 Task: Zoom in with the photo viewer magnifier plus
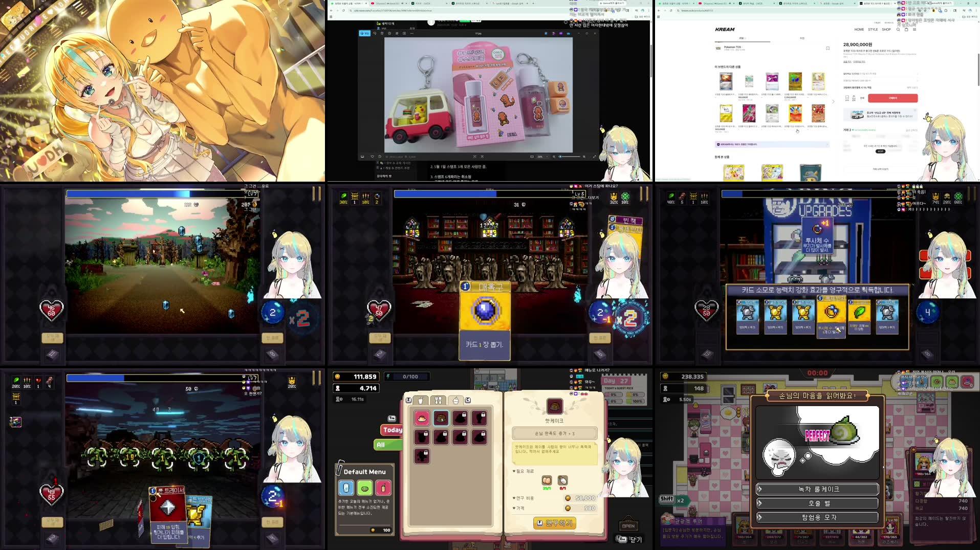click(x=584, y=157)
